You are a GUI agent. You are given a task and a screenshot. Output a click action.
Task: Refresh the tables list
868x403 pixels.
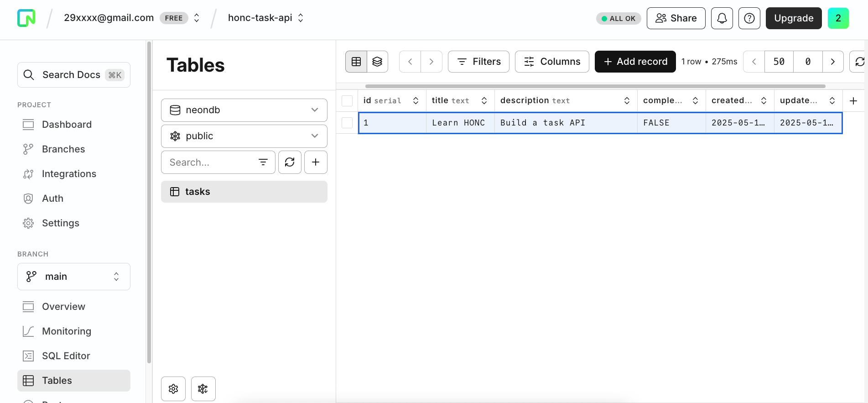290,162
